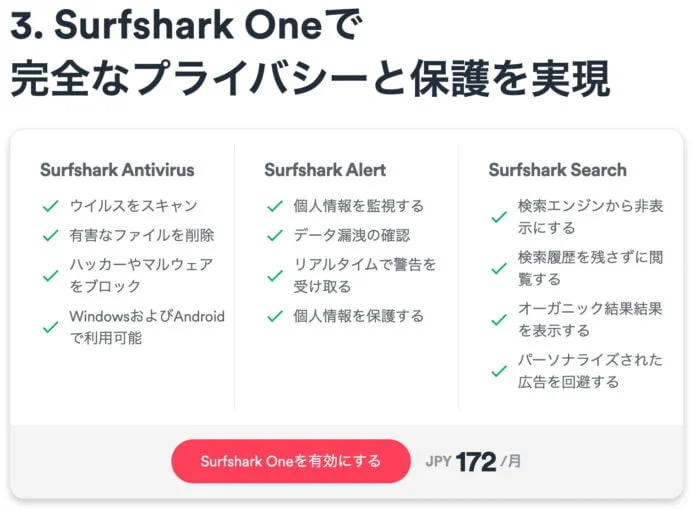The image size is (700, 509).
Task: Click the ウイルスをスキャン feature text
Action: pos(133,206)
